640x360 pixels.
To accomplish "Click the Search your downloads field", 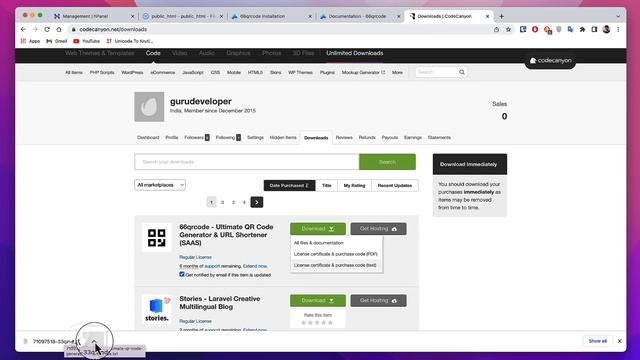I will click(x=247, y=162).
